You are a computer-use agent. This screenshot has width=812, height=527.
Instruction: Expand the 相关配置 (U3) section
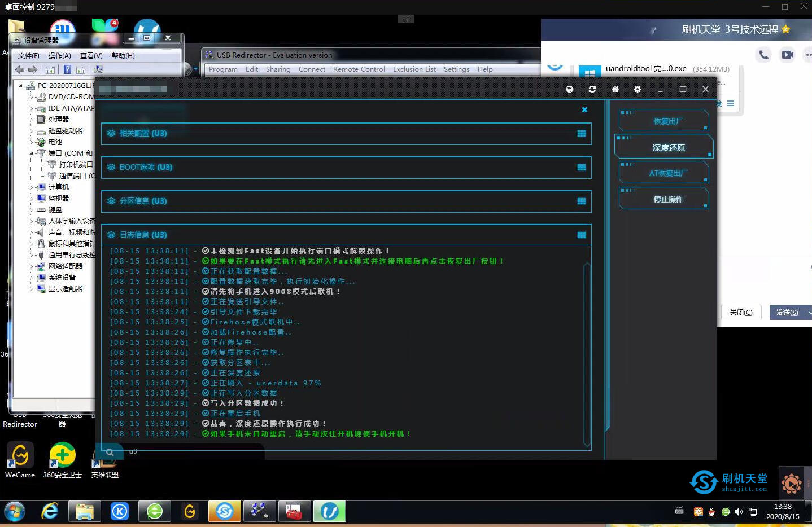point(346,134)
